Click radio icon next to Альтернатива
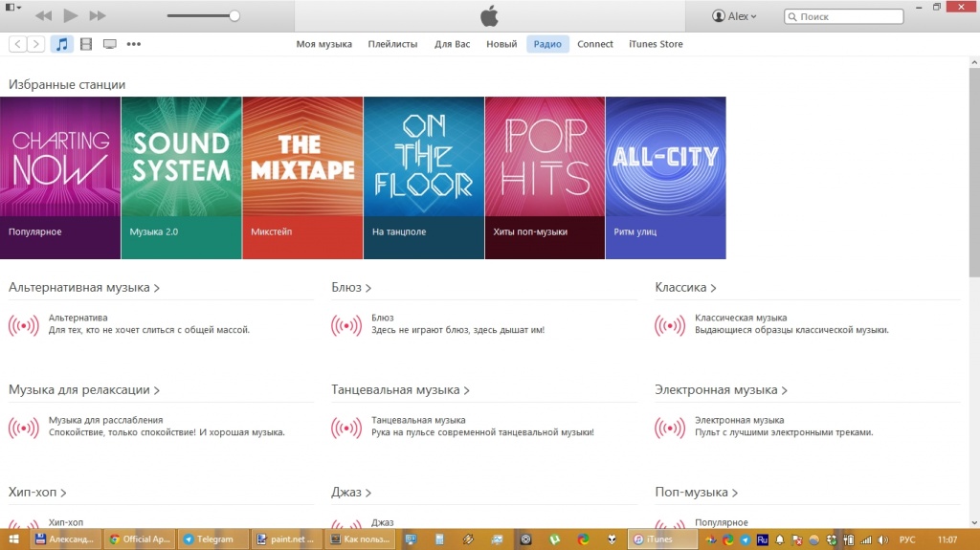This screenshot has height=550, width=980. [x=24, y=325]
